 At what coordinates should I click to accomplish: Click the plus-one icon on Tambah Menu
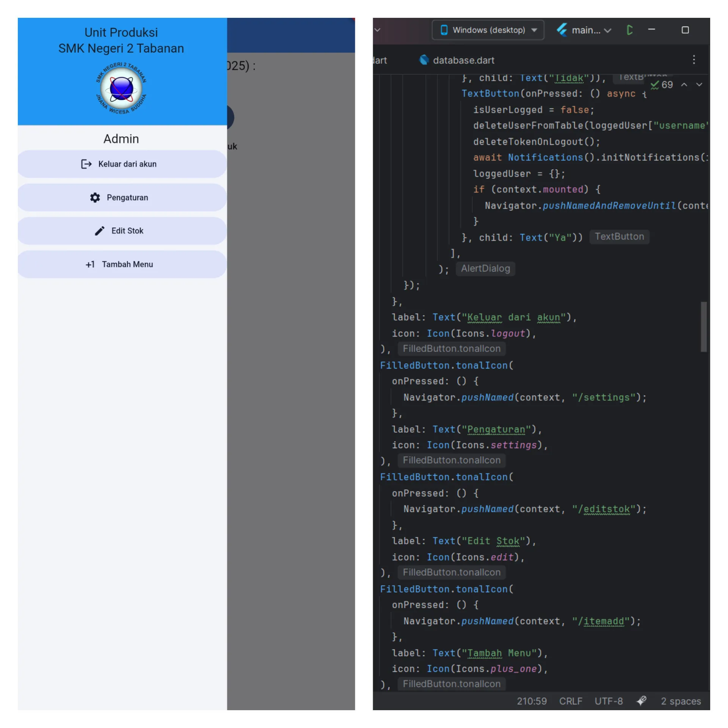[x=90, y=265]
